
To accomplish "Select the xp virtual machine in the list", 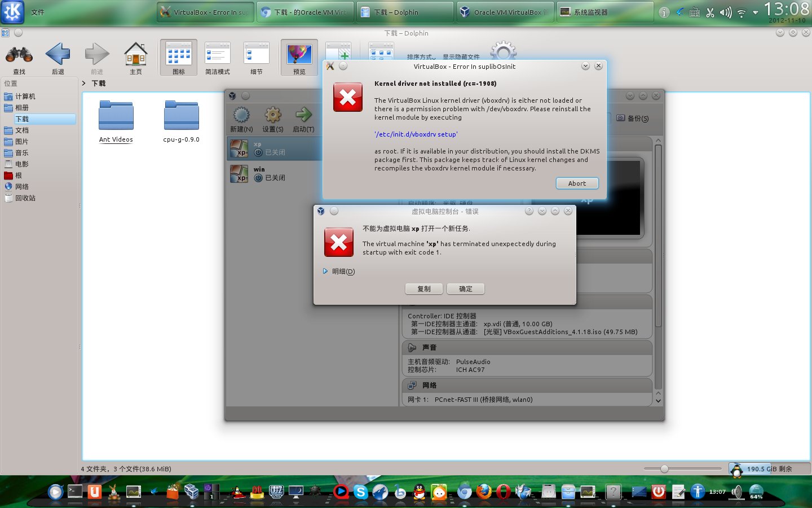I will click(x=275, y=148).
